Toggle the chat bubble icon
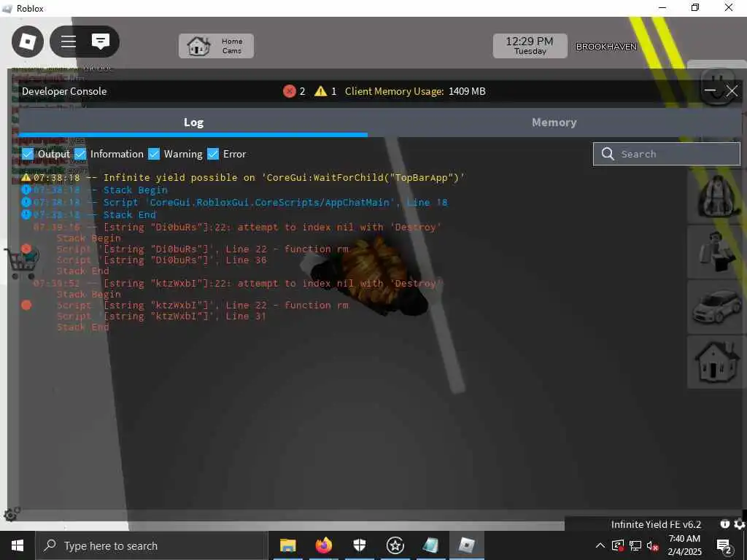This screenshot has height=560, width=747. coord(101,42)
